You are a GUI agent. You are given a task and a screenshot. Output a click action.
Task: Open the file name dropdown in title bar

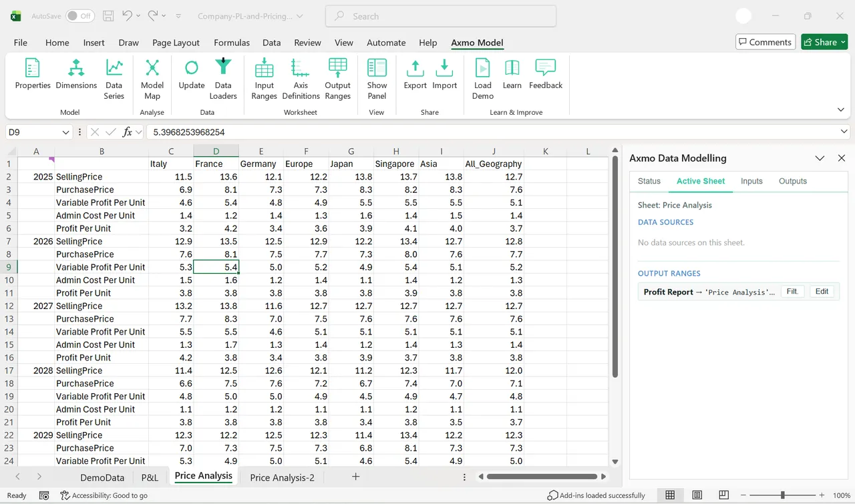(299, 16)
